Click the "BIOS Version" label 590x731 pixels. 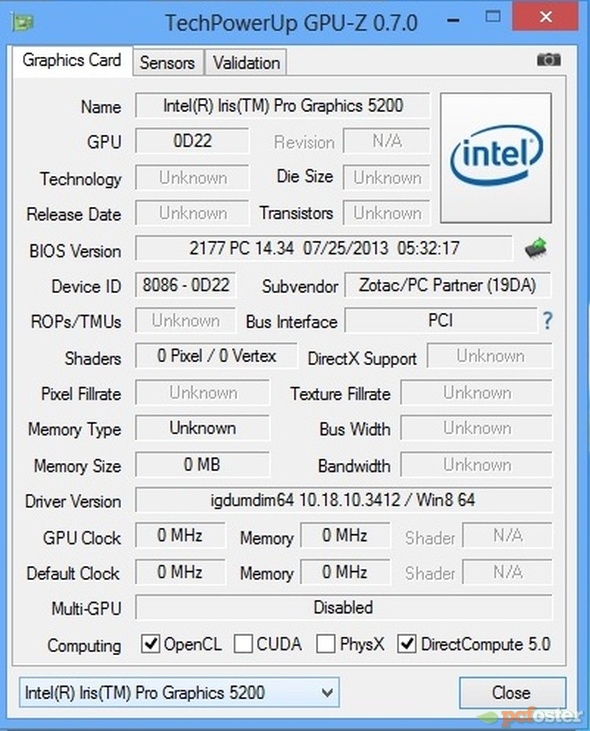(75, 251)
